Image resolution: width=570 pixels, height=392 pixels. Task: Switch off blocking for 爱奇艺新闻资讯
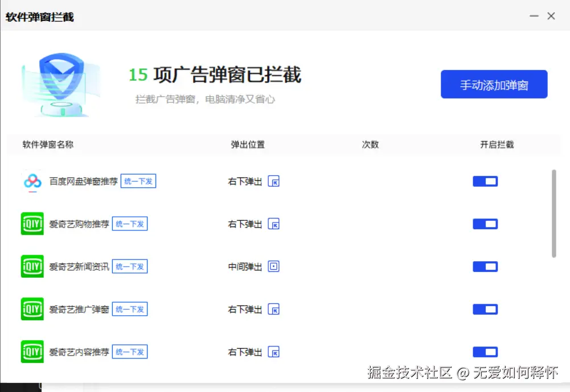(x=485, y=267)
